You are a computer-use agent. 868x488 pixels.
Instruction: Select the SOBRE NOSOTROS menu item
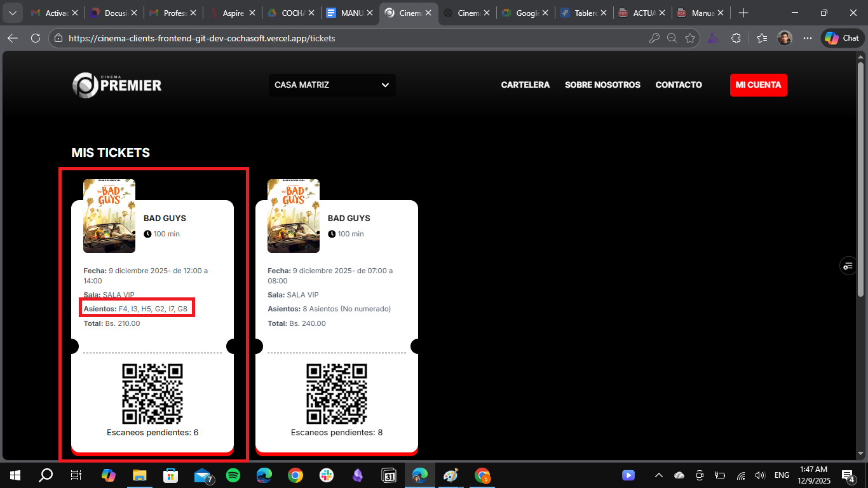pyautogui.click(x=602, y=85)
